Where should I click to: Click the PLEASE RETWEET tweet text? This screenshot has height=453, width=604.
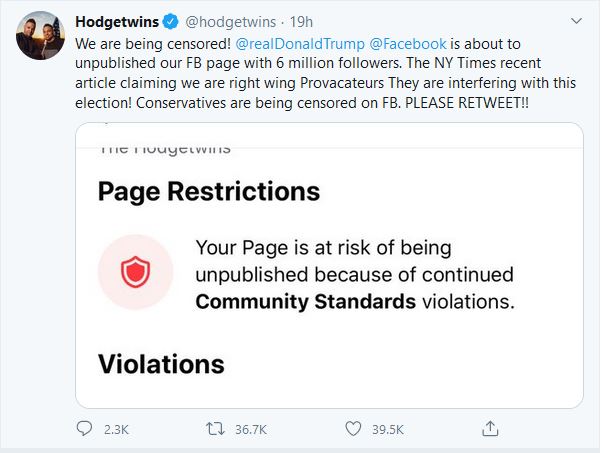coord(467,103)
